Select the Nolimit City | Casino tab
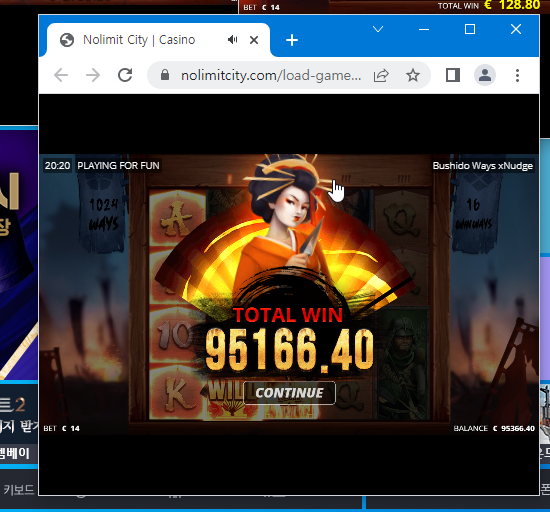The width and height of the screenshot is (550, 512). point(139,40)
